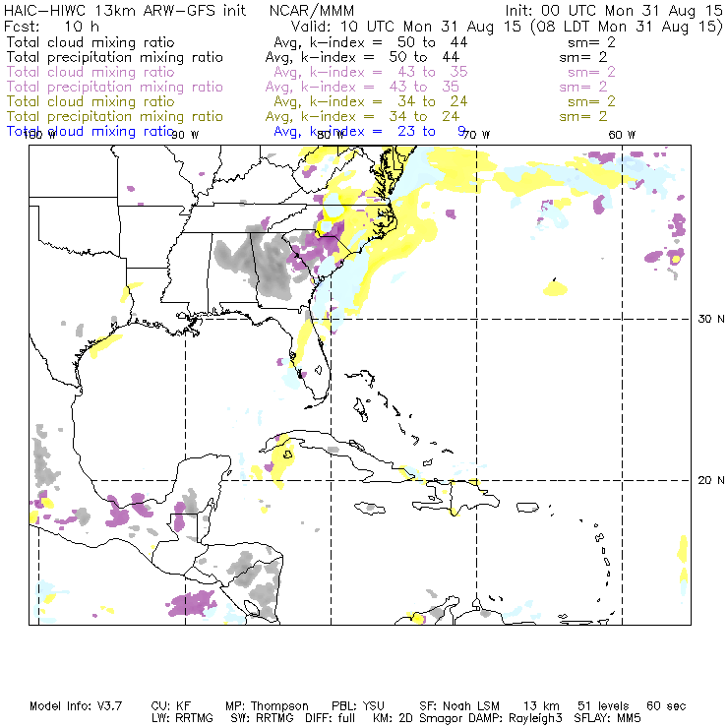Image resolution: width=728 pixels, height=728 pixels.
Task: Click the "SFLAY: MM5" footer text
Action: (607, 718)
